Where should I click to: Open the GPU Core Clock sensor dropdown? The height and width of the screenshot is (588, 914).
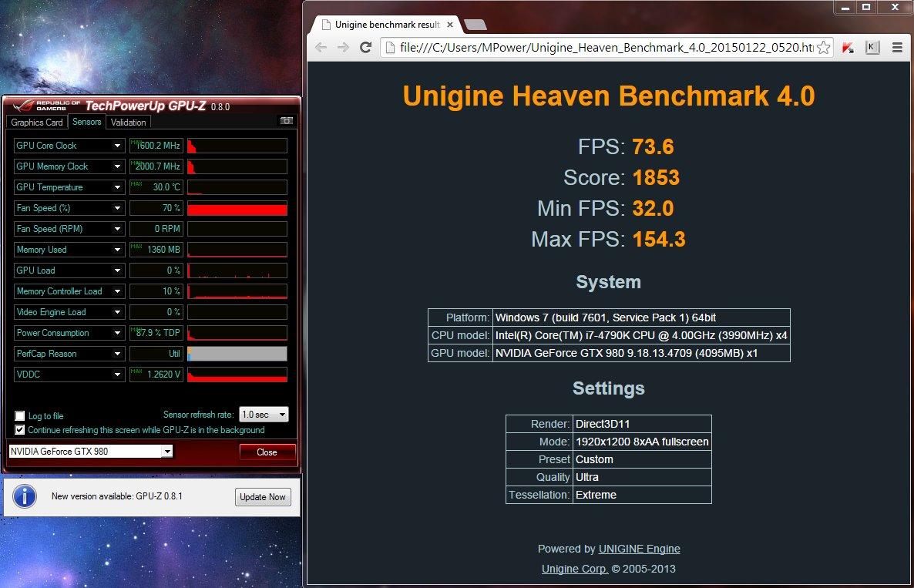point(117,146)
